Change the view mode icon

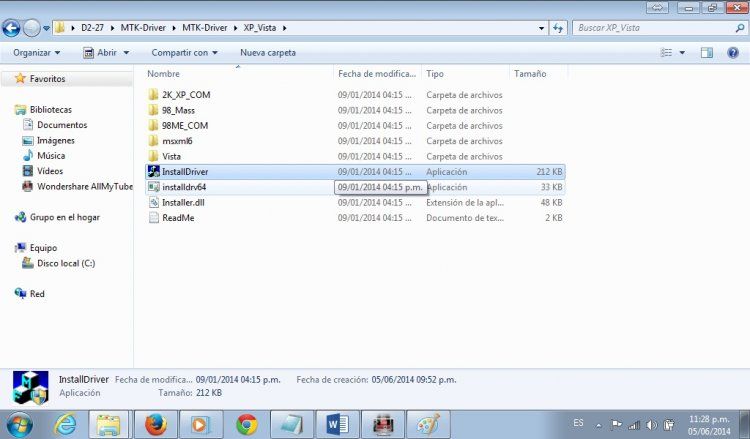pos(666,53)
